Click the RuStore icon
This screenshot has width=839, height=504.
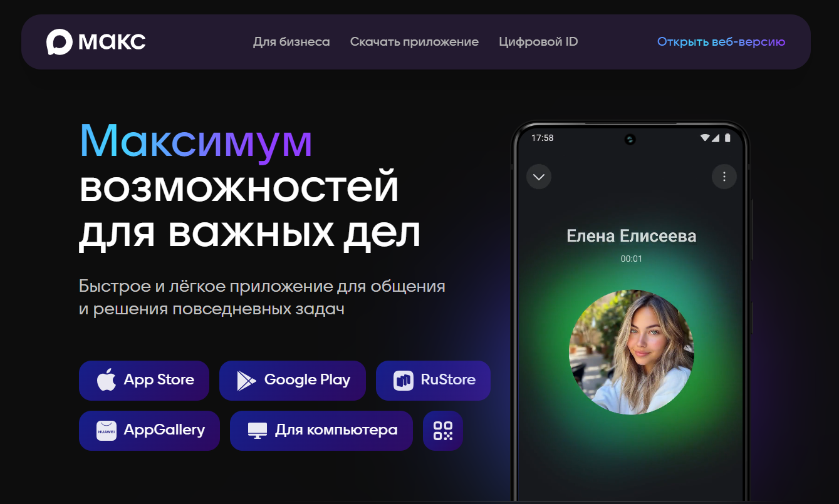pyautogui.click(x=403, y=380)
